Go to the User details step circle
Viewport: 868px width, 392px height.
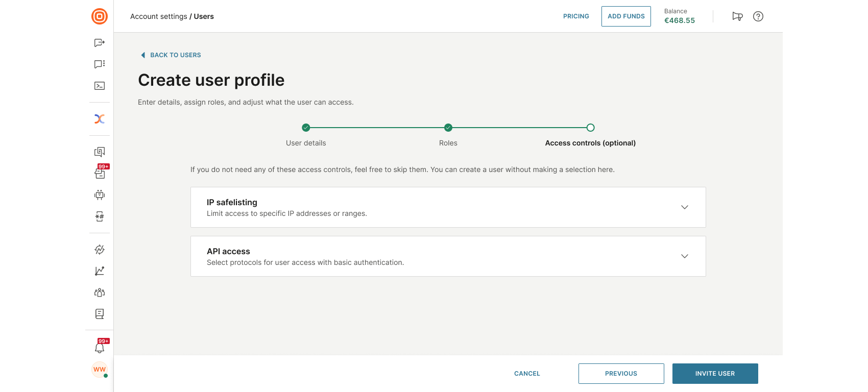point(306,128)
